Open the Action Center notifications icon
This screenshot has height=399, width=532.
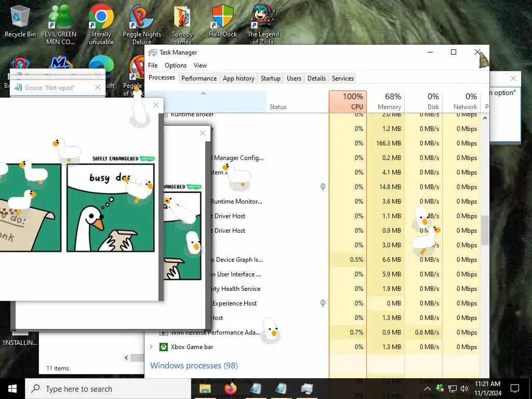pos(515,389)
